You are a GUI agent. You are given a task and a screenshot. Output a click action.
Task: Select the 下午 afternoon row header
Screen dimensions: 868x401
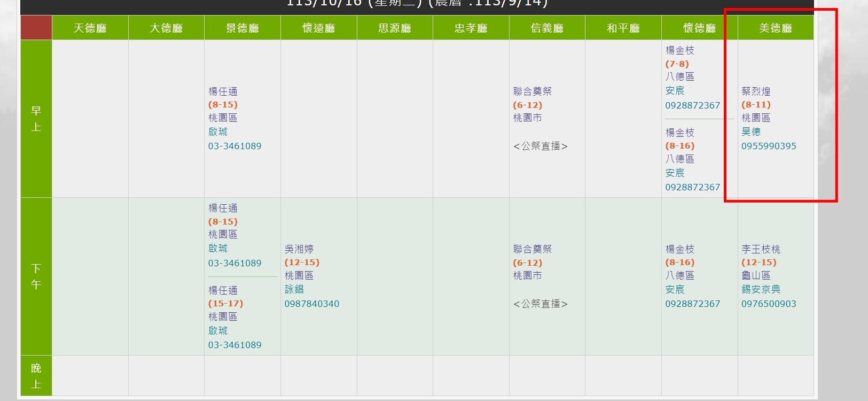(36, 276)
